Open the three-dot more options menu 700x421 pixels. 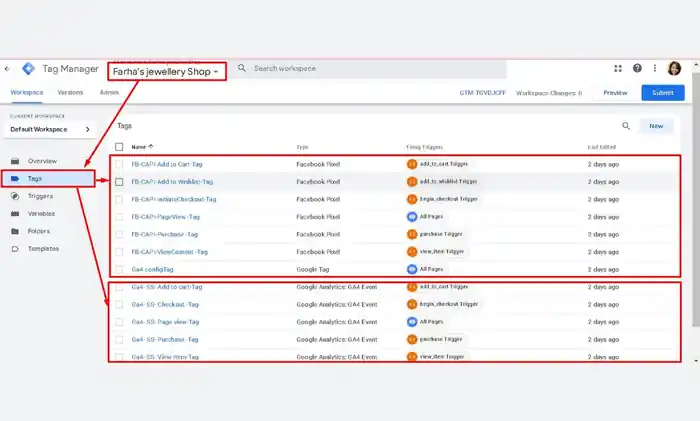(x=655, y=68)
